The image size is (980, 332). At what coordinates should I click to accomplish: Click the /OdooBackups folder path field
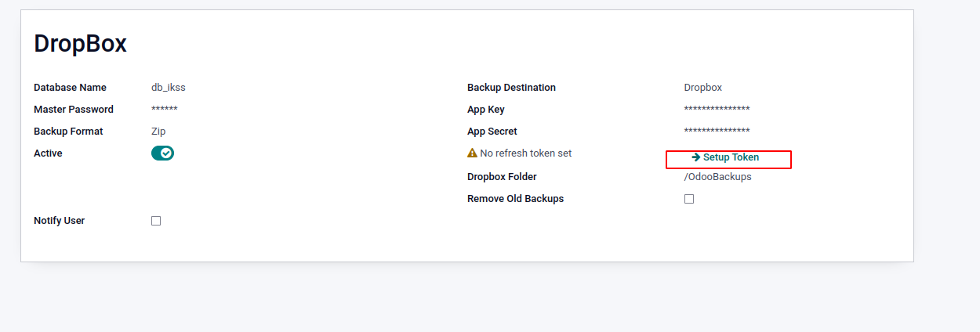[x=717, y=177]
